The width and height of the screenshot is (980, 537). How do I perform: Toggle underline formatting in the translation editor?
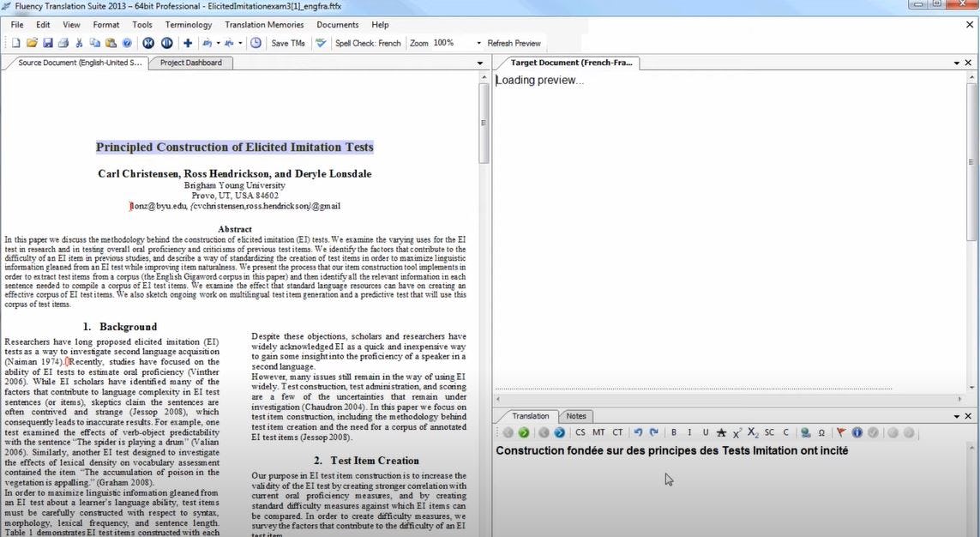click(x=705, y=432)
